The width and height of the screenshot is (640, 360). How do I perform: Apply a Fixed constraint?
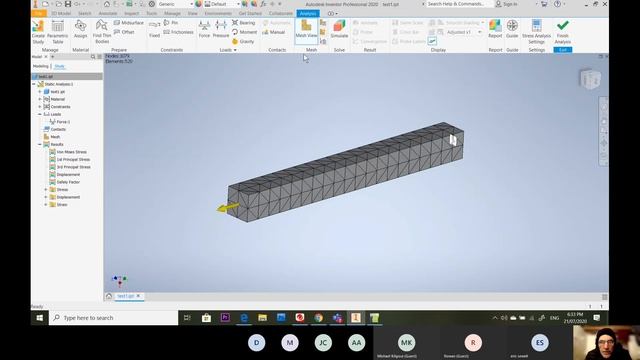click(x=154, y=29)
